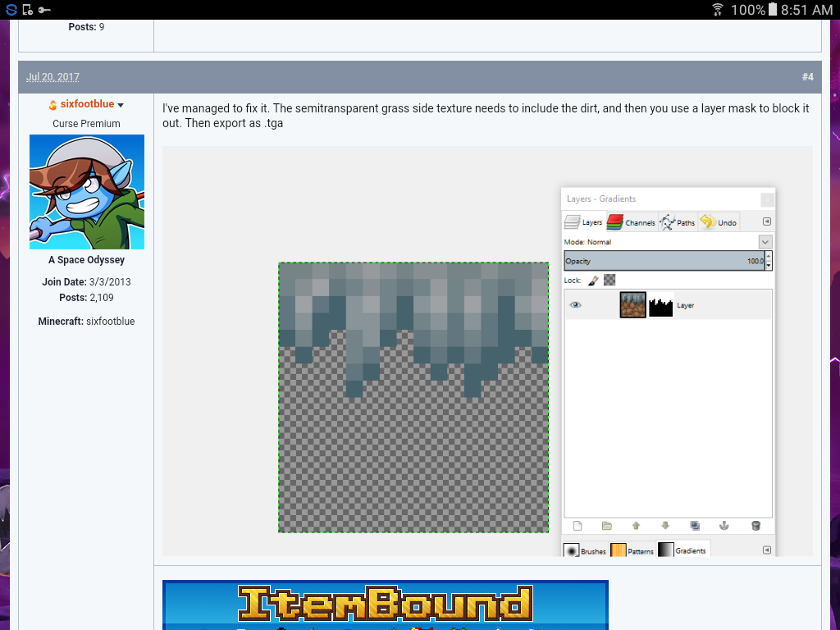The height and width of the screenshot is (630, 840).
Task: Open the post #4 permalink
Action: click(x=807, y=76)
